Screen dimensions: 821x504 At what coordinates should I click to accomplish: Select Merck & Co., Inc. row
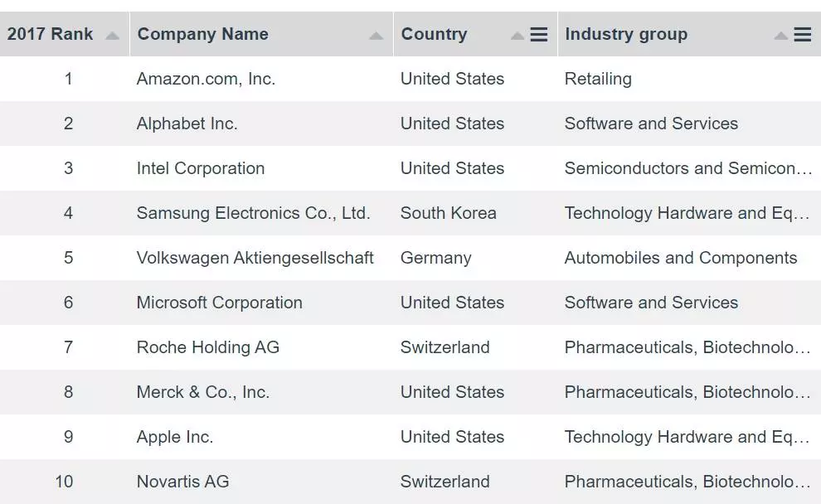click(x=202, y=393)
